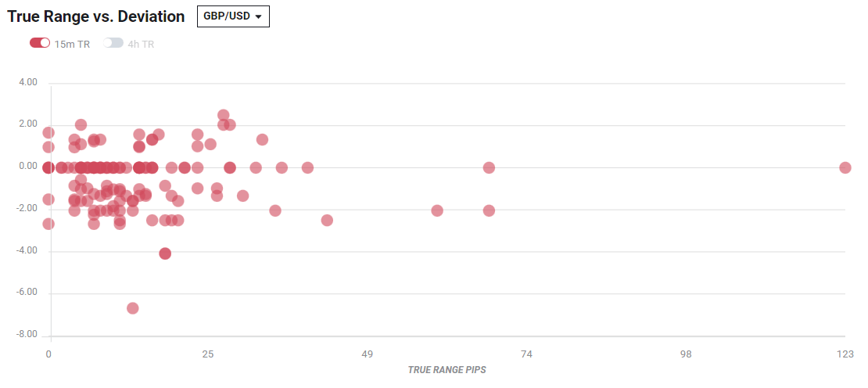This screenshot has width=868, height=388.
Task: Select the lowest data point below -6.00
Action: [x=133, y=308]
